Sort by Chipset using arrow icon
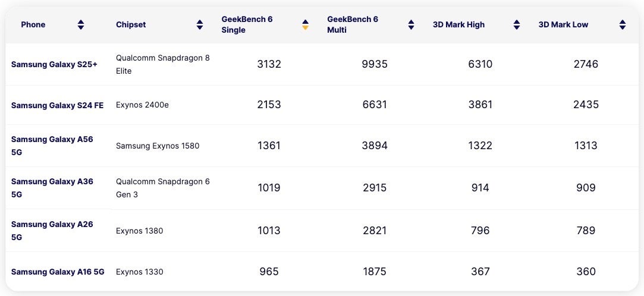 point(200,25)
